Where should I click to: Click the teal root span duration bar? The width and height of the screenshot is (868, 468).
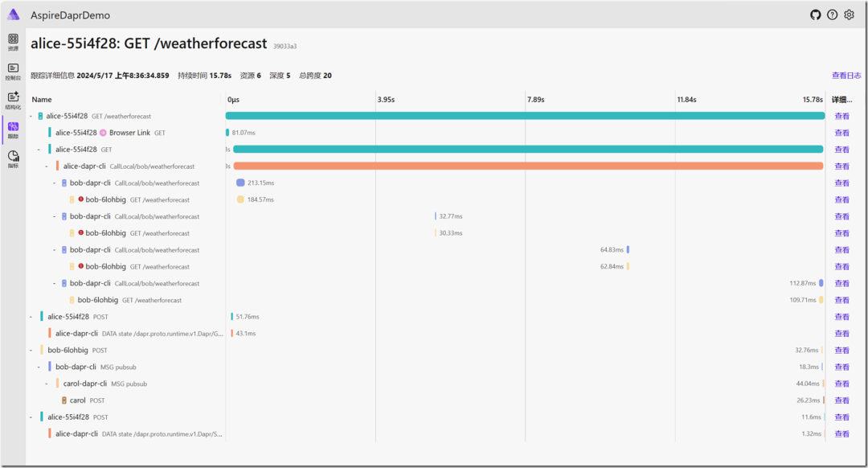point(525,116)
